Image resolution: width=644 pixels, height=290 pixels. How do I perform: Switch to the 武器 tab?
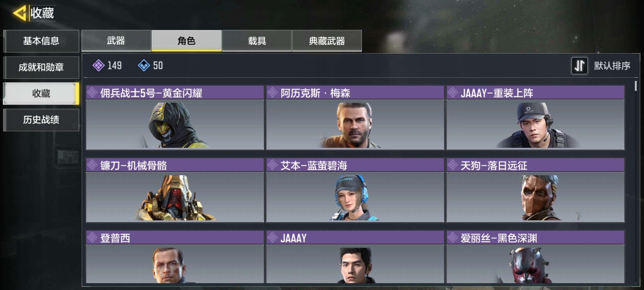point(116,41)
